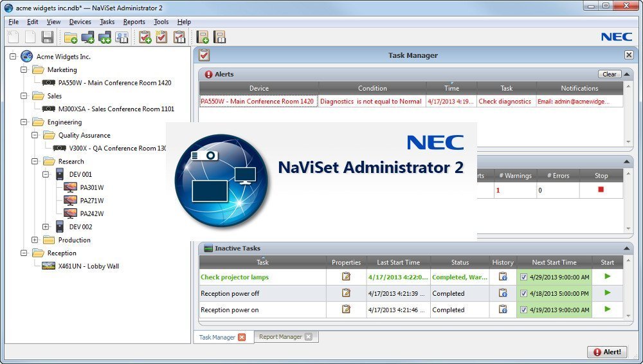Image resolution: width=643 pixels, height=364 pixels.
Task: Clear the alerts list
Action: [x=610, y=74]
